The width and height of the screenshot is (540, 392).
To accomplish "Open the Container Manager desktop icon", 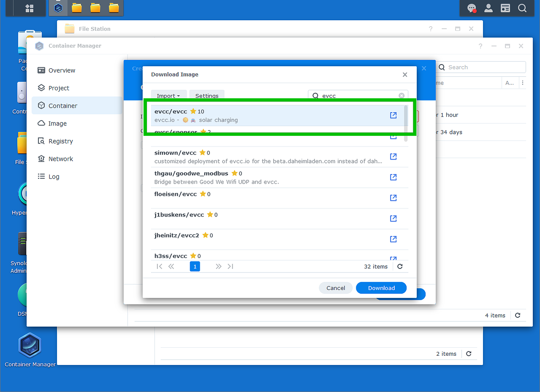I will click(30, 350).
